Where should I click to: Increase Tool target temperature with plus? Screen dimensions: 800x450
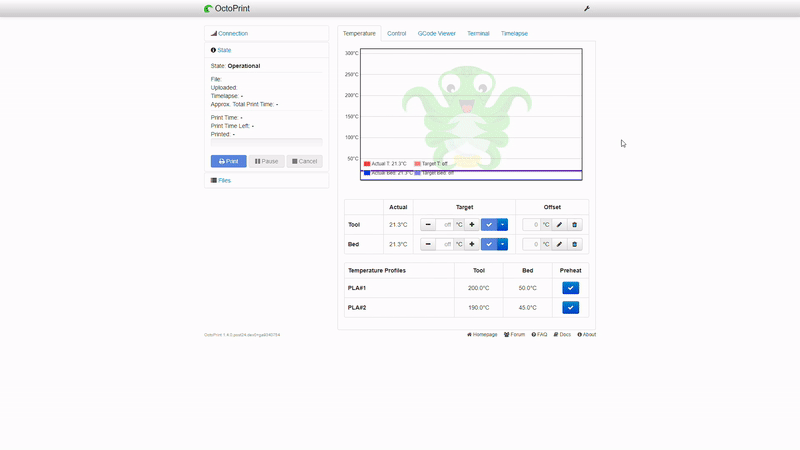click(x=471, y=224)
